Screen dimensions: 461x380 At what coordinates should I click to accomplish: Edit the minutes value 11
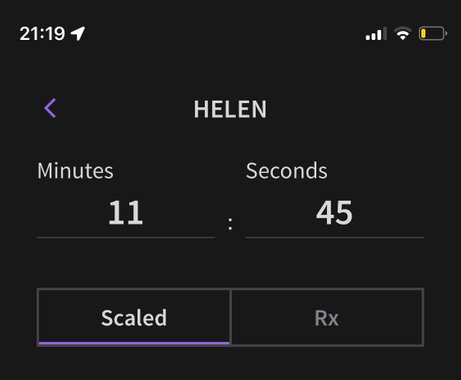126,213
